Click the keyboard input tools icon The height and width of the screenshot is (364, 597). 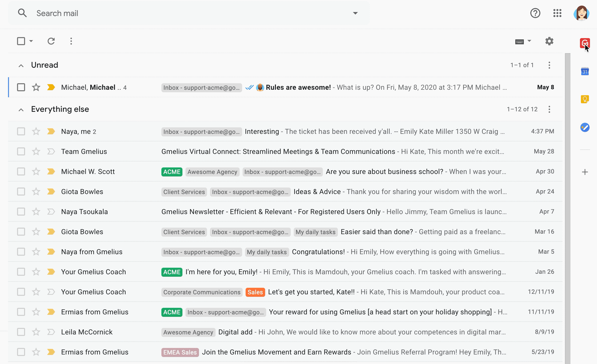(x=519, y=41)
